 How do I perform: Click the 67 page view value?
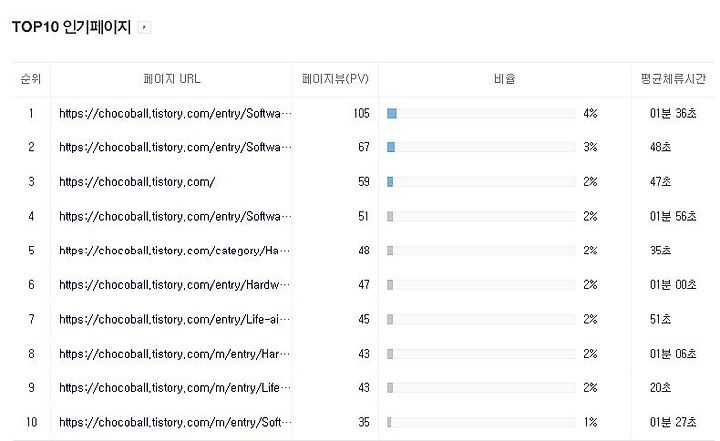click(x=364, y=147)
